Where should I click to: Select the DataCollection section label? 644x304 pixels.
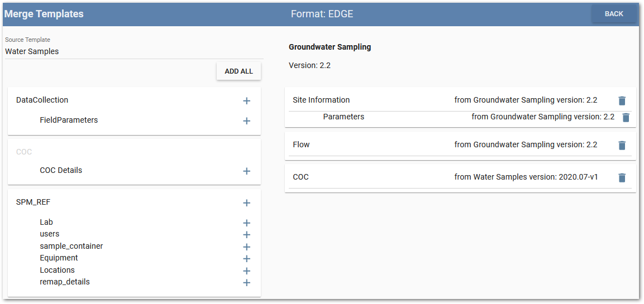[42, 100]
